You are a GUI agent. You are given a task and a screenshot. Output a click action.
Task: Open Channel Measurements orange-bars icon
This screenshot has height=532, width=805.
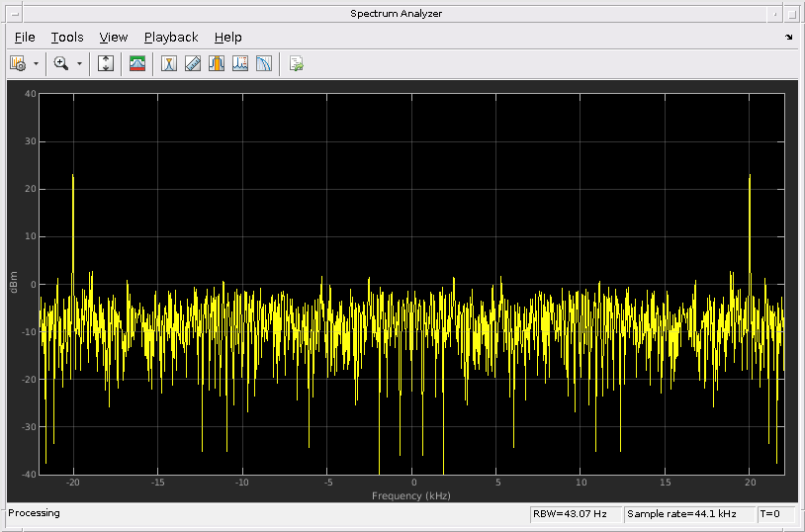[217, 63]
